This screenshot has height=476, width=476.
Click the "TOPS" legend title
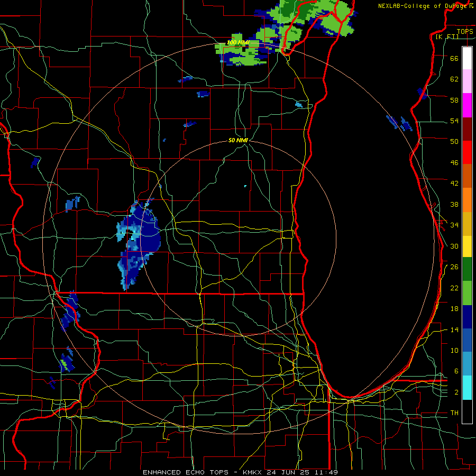click(465, 31)
